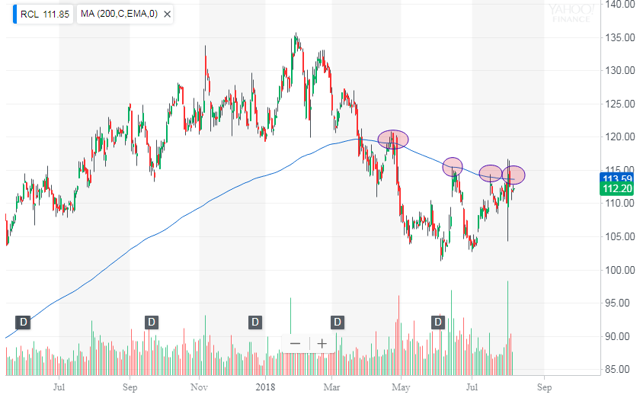The image size is (640, 398).
Task: Click the Jul 2017 date label
Action: (x=59, y=387)
